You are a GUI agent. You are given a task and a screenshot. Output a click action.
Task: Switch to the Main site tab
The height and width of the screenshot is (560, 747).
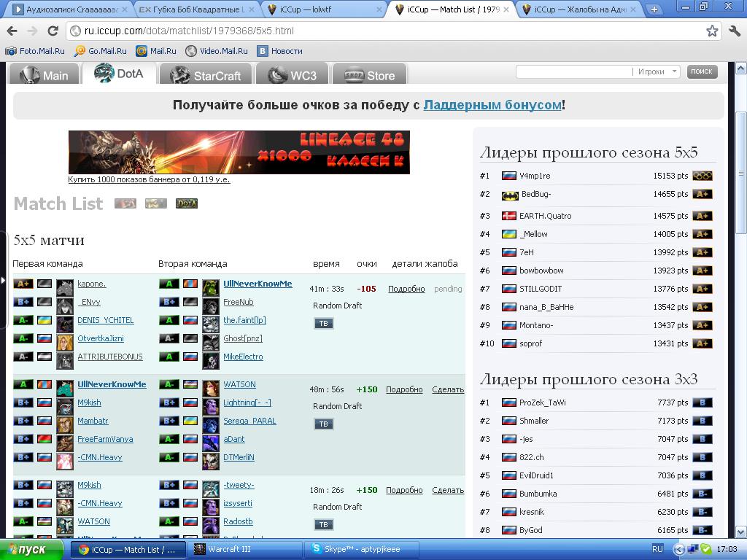click(44, 75)
